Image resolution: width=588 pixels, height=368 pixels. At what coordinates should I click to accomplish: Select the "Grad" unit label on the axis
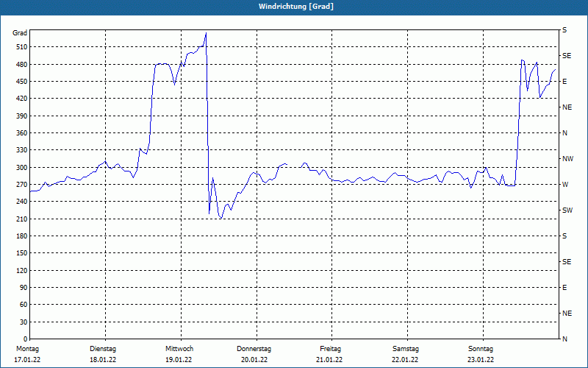tap(20, 33)
